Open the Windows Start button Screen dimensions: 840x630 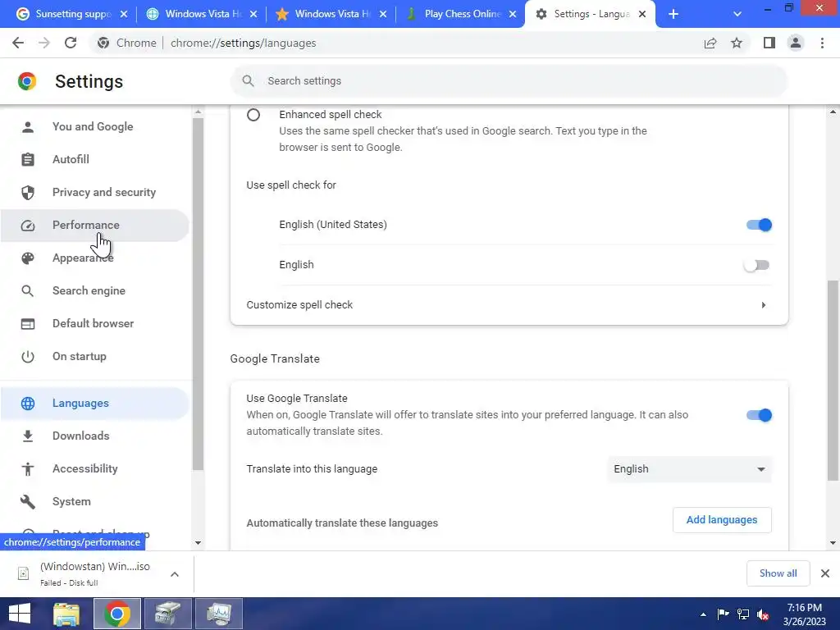point(20,614)
